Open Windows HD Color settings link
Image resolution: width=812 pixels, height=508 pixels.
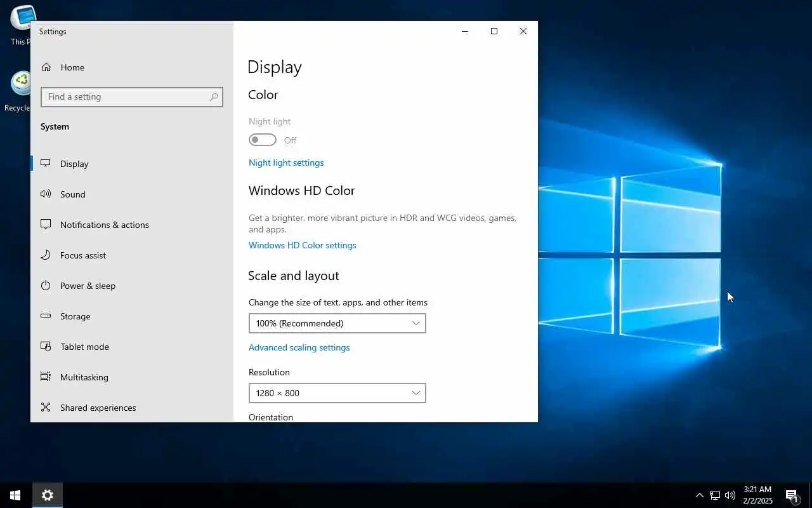pos(303,245)
